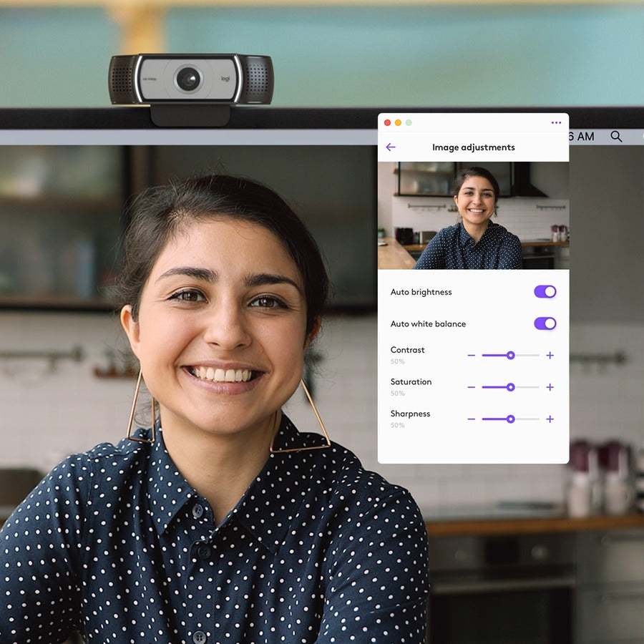Click the Saturation slider handle
Viewport: 644px width, 644px height.
tap(510, 387)
